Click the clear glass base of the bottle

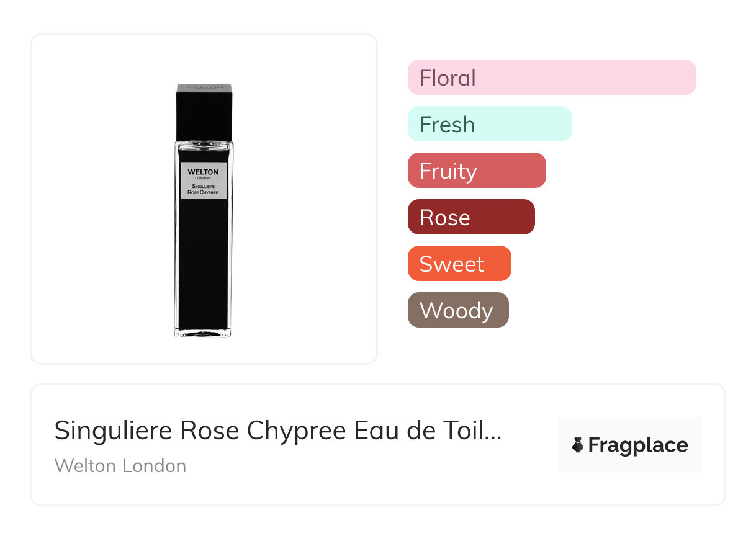203,333
